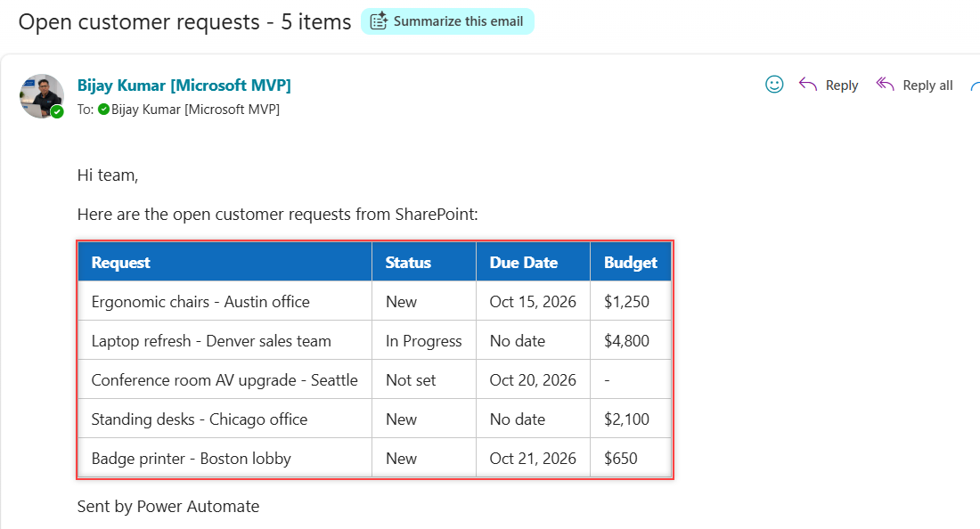980x529 pixels.
Task: Click the Request column header
Action: point(225,263)
